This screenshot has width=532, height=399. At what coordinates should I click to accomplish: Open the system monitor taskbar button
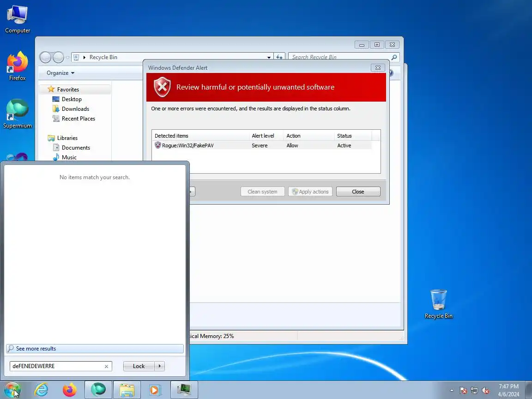(184, 390)
